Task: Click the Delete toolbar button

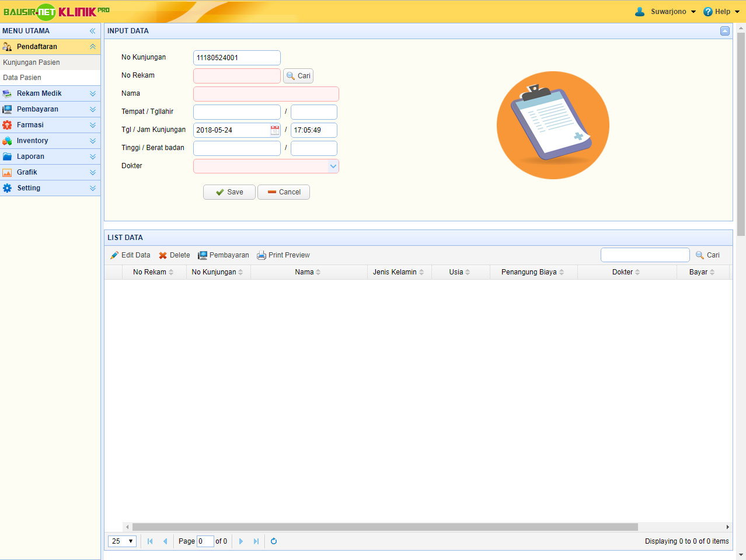Action: 175,255
